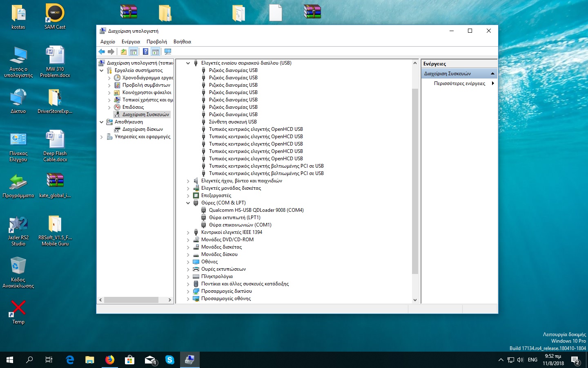
Task: Toggle the Action pane toolbar button
Action: (x=155, y=52)
